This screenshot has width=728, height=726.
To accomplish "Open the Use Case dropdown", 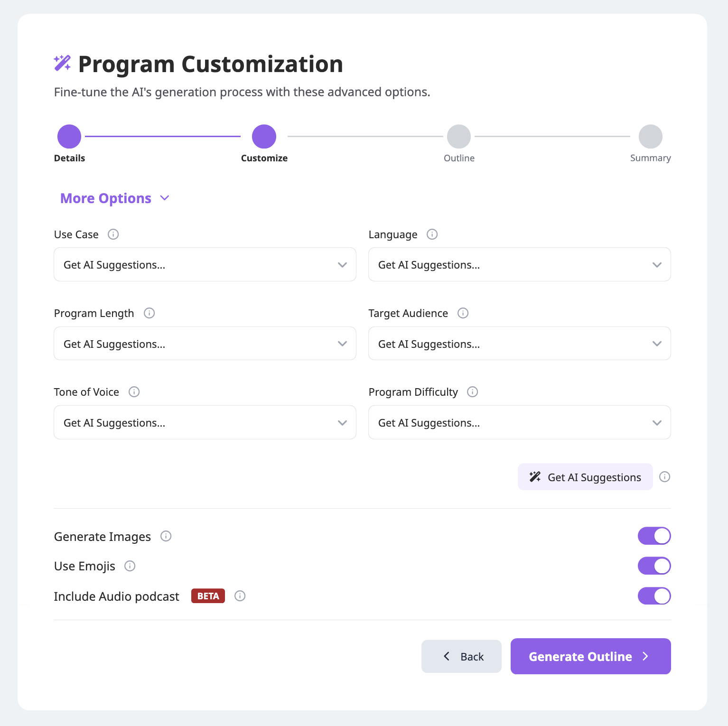I will pos(205,264).
